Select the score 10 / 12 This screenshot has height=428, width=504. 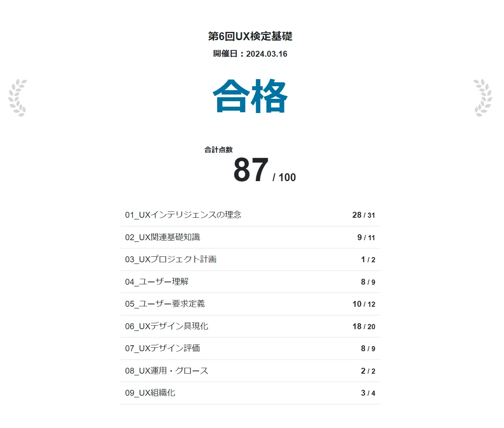tap(364, 304)
